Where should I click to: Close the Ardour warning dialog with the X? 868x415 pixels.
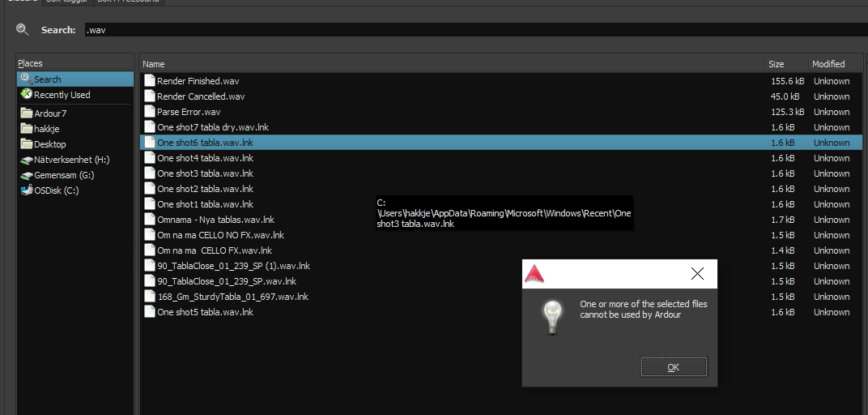(x=697, y=274)
